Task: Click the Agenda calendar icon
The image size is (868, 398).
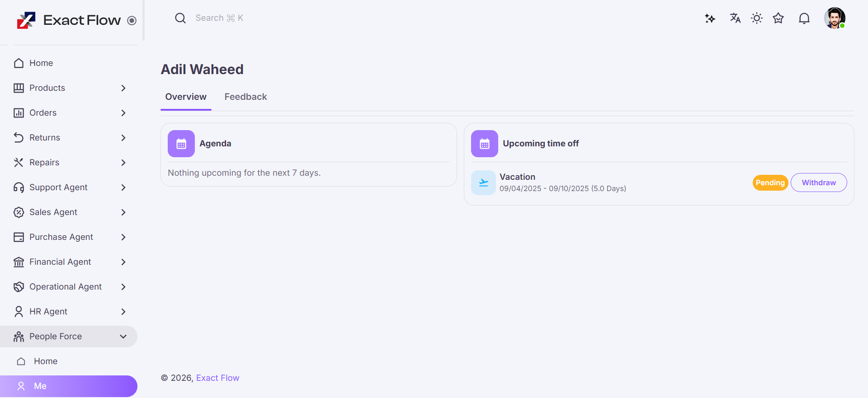Action: click(x=181, y=144)
